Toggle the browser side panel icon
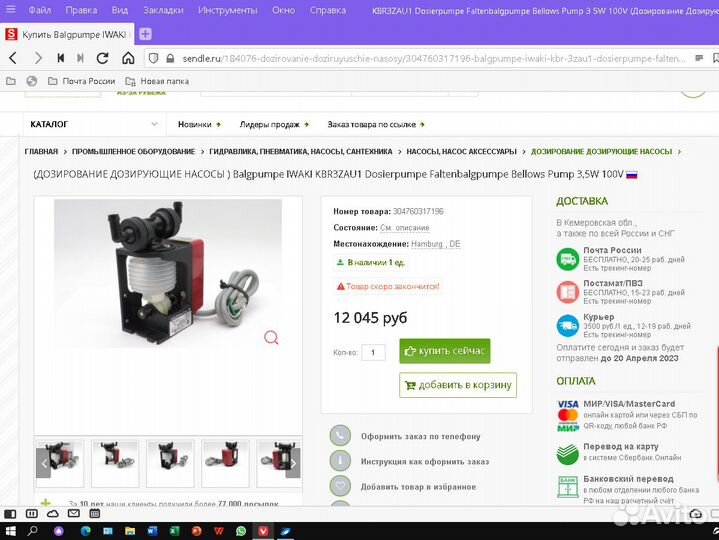Image resolution: width=719 pixels, height=540 pixels. click(x=10, y=514)
